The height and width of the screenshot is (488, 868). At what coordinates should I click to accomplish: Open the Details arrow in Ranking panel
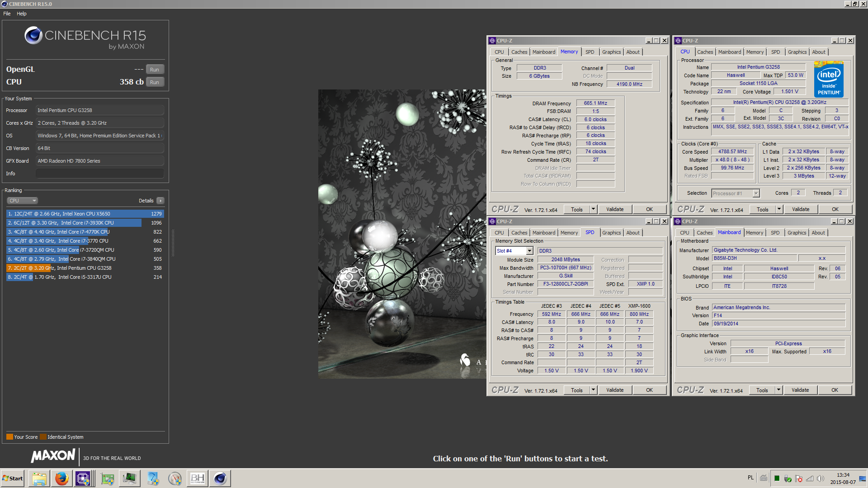point(160,201)
